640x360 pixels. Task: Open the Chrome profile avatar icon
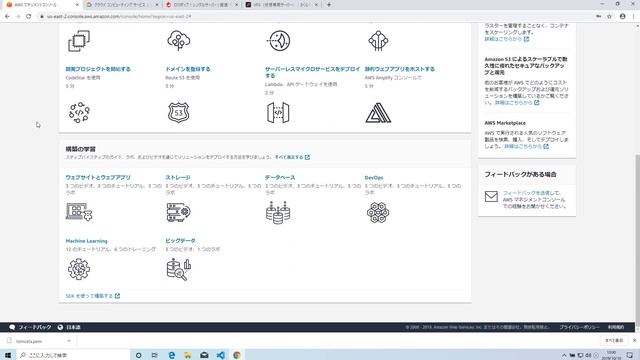[622, 16]
